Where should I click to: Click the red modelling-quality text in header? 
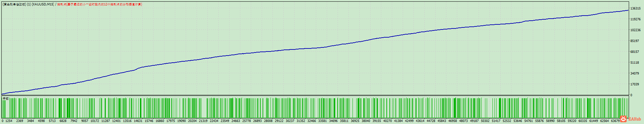(x=100, y=4)
